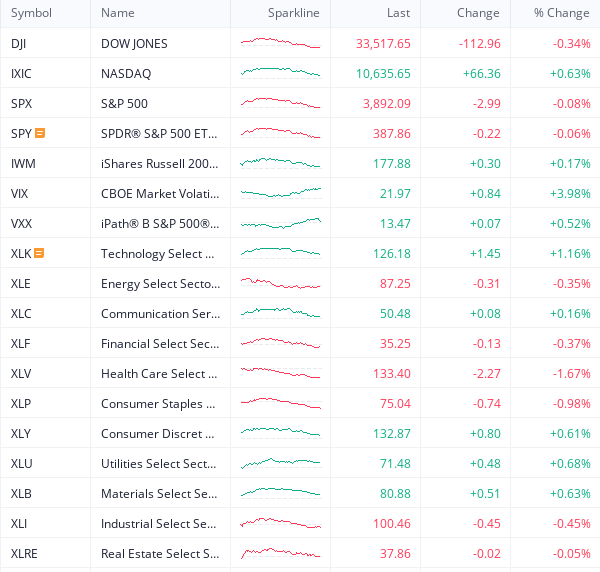
Task: Select the XLY symbol
Action: [21, 433]
